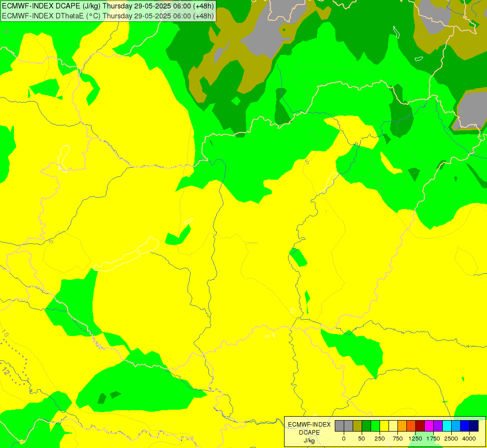Click the navy legend swatch at scale end

(x=474, y=426)
